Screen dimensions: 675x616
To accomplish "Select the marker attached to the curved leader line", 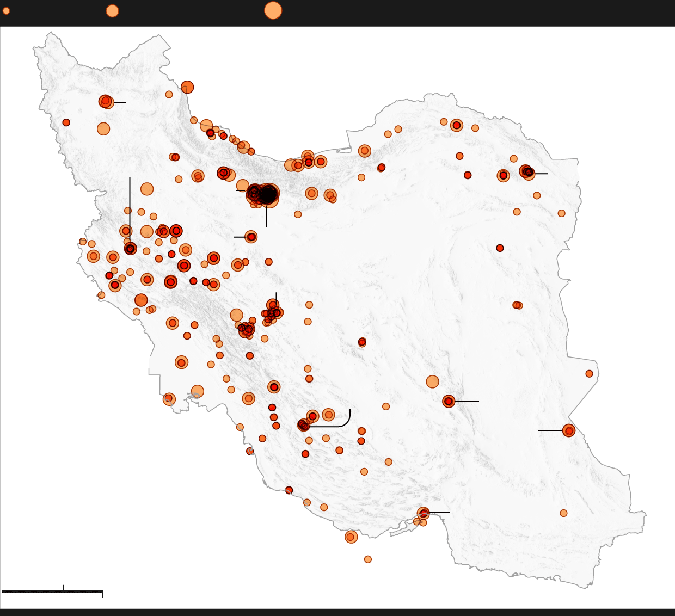I will pos(303,425).
